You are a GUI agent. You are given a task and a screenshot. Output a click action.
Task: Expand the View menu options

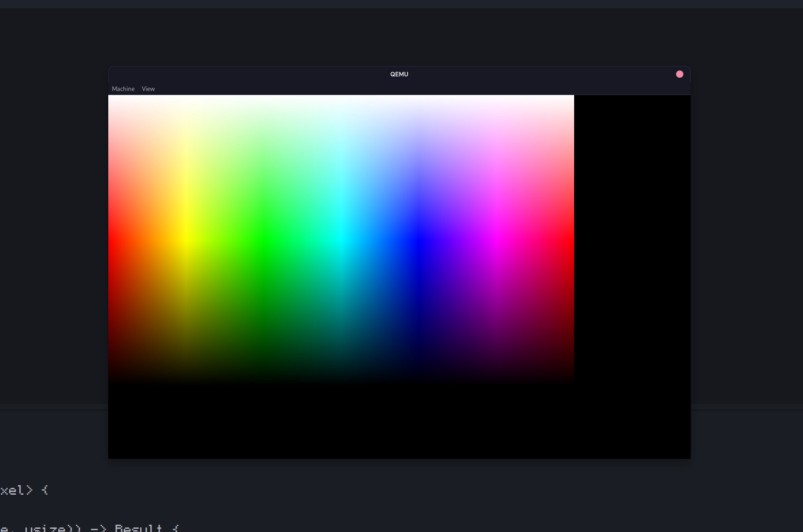pyautogui.click(x=148, y=89)
